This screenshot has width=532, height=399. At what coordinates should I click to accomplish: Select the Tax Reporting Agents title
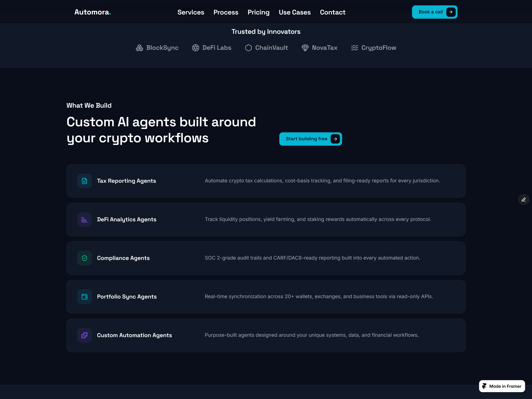(127, 181)
